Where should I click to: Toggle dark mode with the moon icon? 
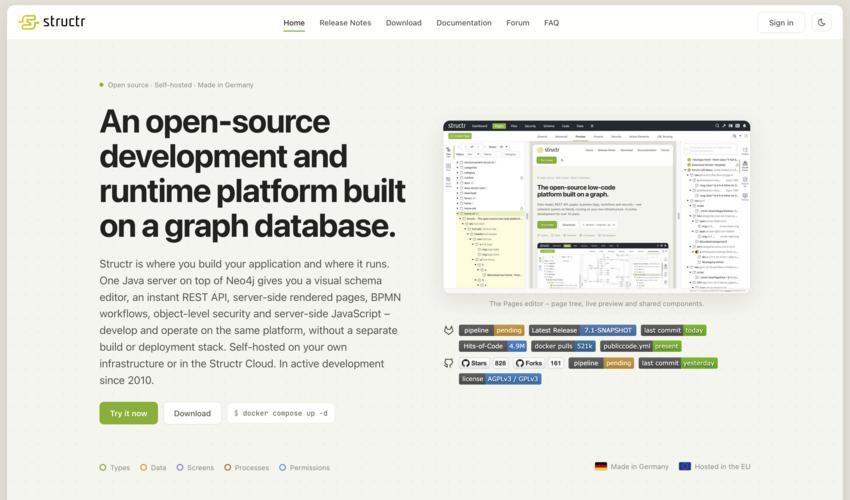point(822,23)
